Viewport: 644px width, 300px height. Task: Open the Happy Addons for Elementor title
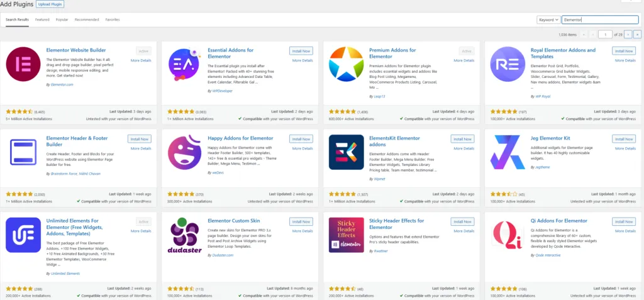click(240, 138)
